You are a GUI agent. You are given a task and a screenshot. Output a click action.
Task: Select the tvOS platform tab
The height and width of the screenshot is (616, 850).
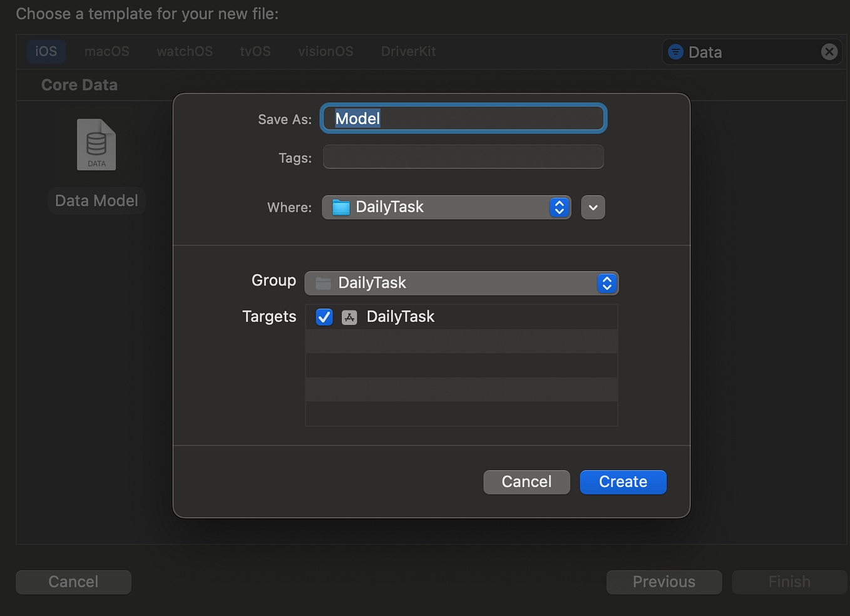pos(255,51)
